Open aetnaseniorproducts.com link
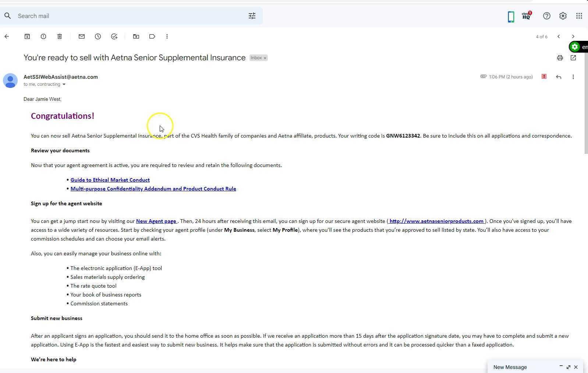Screen dimensions: 588x373 pos(436,221)
